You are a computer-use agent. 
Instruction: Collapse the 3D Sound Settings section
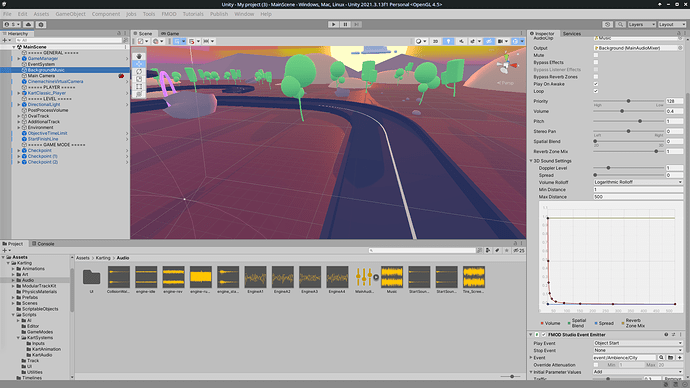[531, 161]
